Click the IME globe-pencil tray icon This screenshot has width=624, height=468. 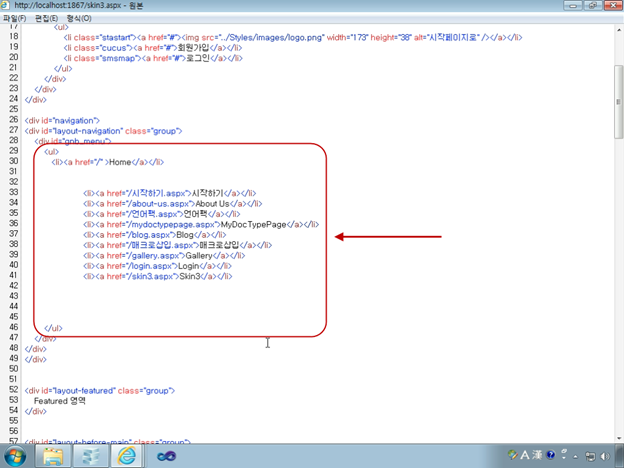click(x=513, y=454)
